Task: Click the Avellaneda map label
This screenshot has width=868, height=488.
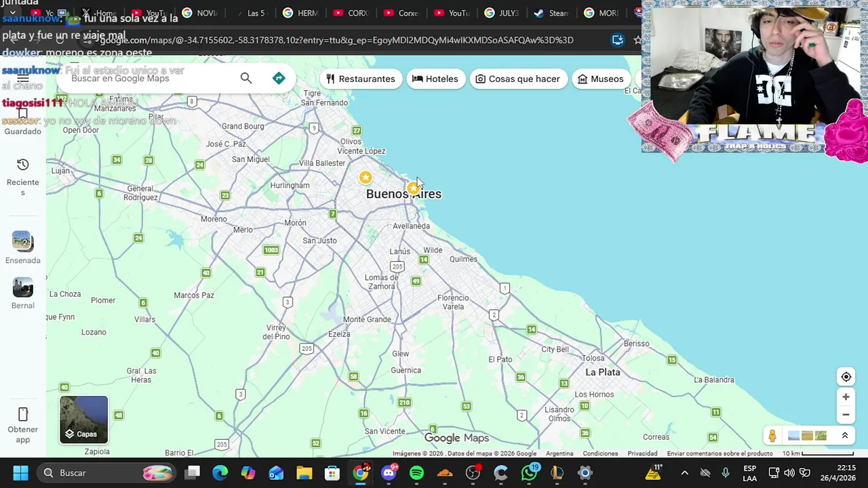Action: point(411,226)
